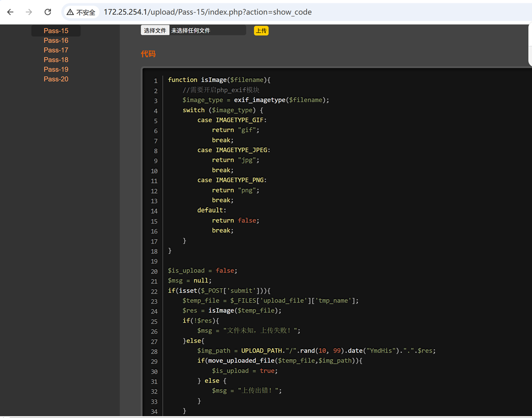This screenshot has width=532, height=418.
Task: Click the yellow 上传 upload button
Action: point(261,31)
